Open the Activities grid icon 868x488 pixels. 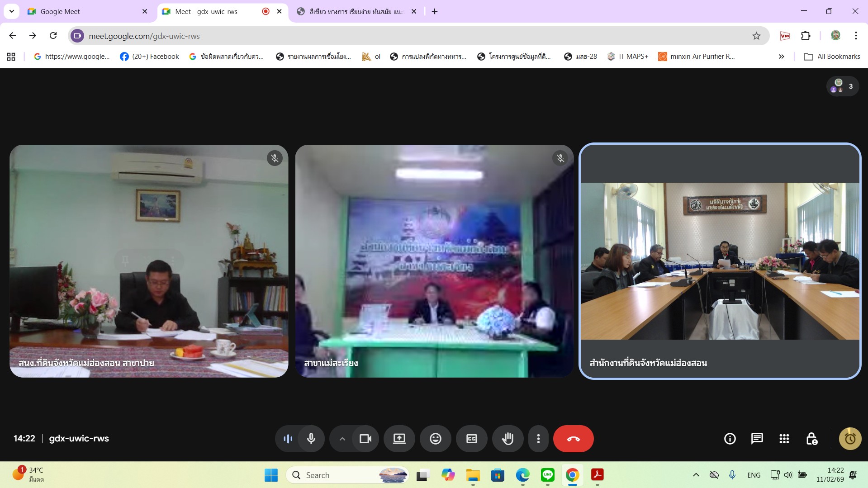pyautogui.click(x=784, y=439)
